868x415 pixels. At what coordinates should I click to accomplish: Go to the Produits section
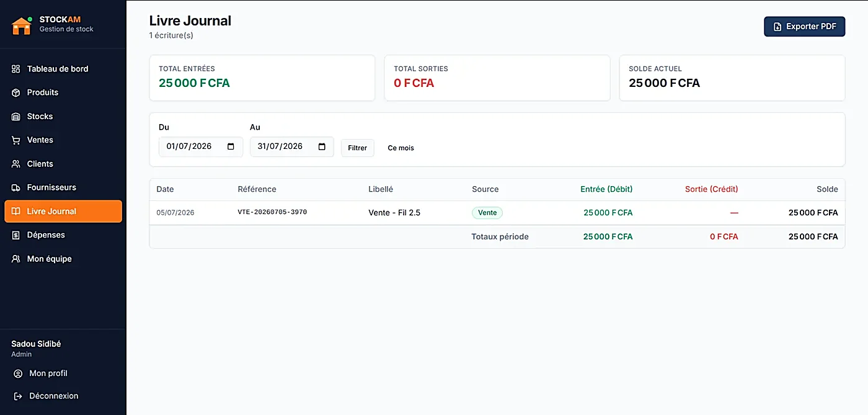click(x=63, y=92)
